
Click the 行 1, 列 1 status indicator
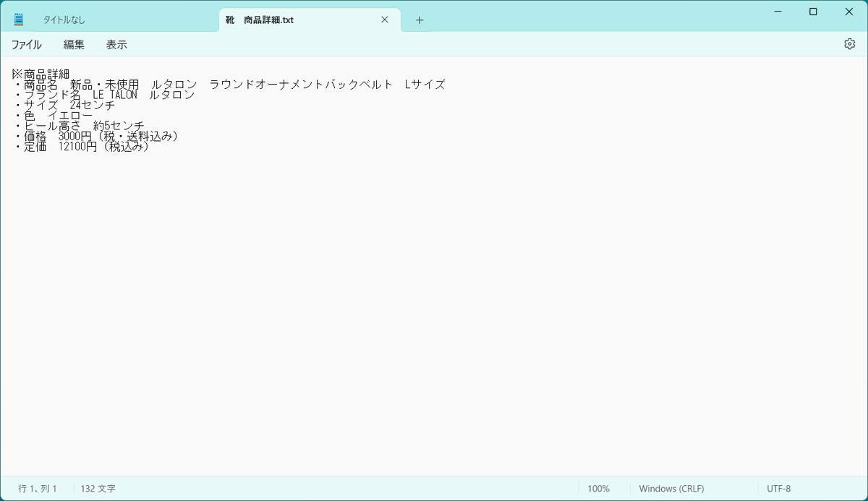point(38,489)
